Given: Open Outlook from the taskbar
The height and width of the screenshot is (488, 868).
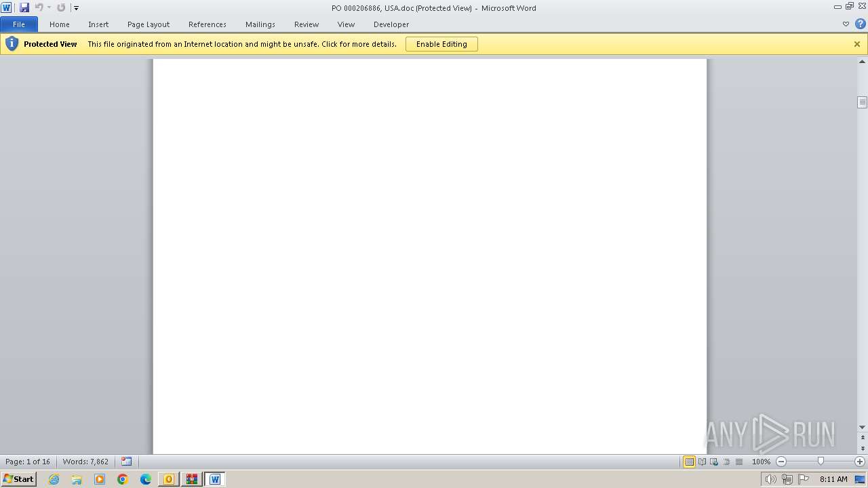Looking at the screenshot, I should tap(169, 479).
